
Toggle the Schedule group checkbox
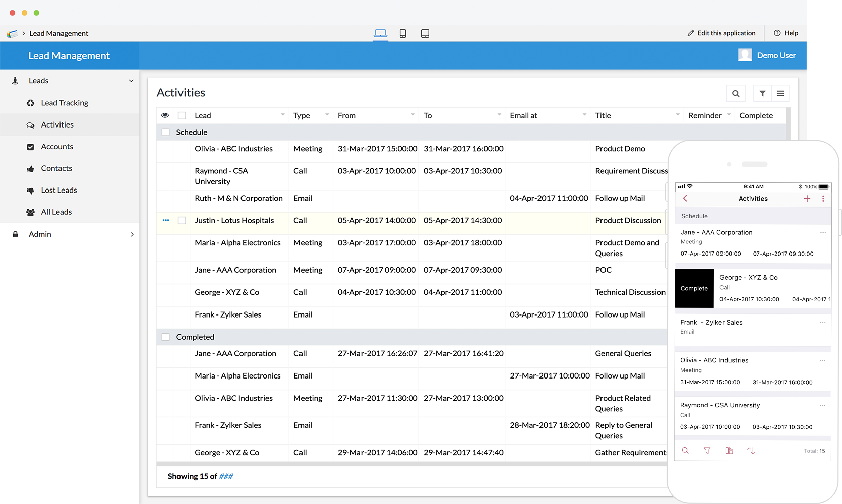click(165, 132)
